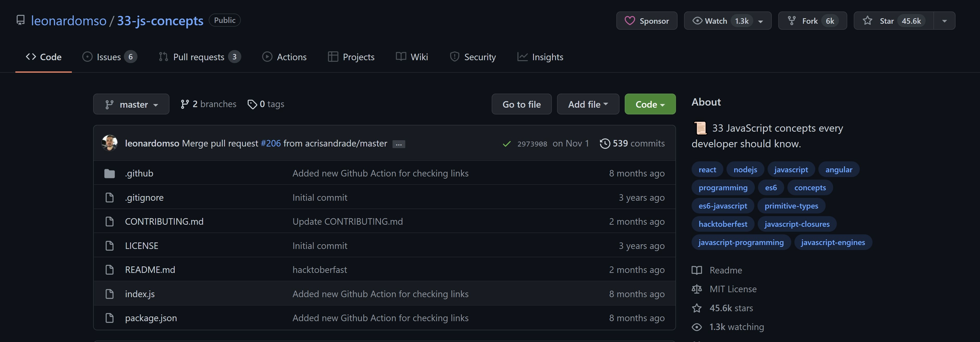Click the tag icon beside 0 tags
980x342 pixels.
(252, 104)
